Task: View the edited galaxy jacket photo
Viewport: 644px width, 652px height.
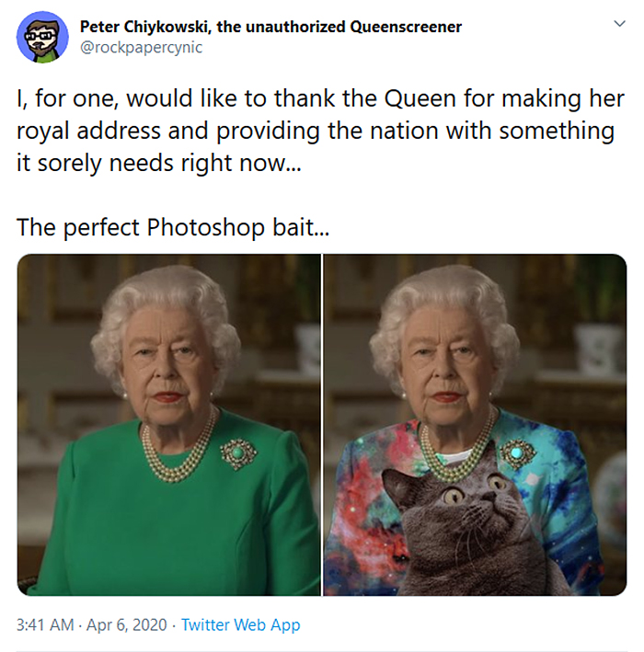Action: 475,425
